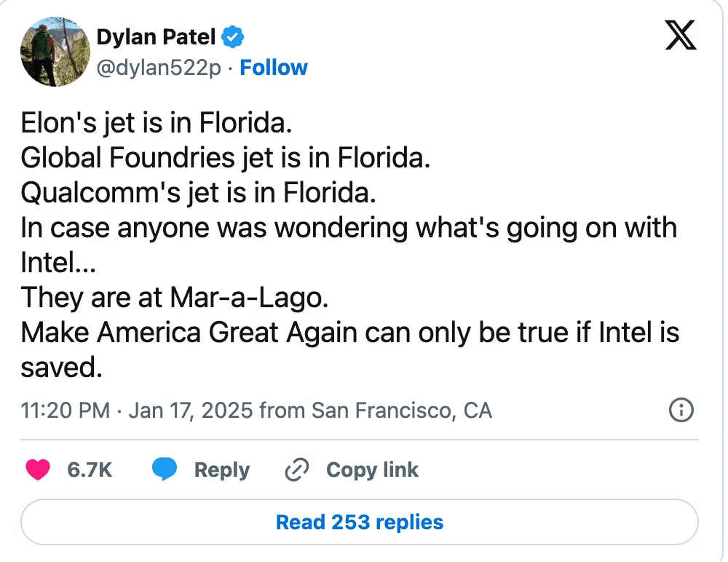
Task: Click the Dylan Patel display name
Action: click(156, 36)
